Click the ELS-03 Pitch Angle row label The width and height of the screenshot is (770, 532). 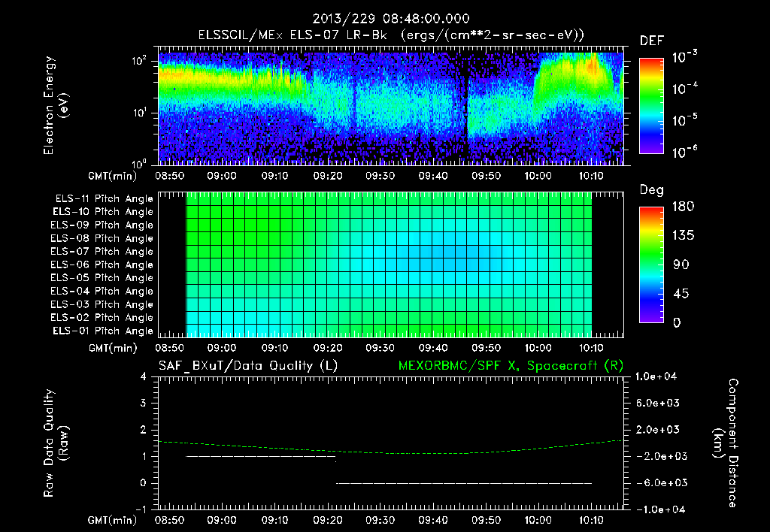click(x=102, y=305)
